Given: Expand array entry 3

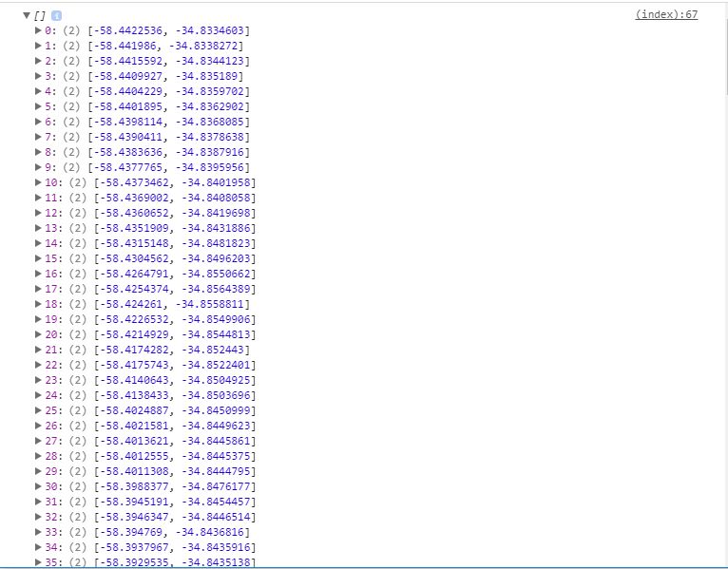Looking at the screenshot, I should (38, 76).
